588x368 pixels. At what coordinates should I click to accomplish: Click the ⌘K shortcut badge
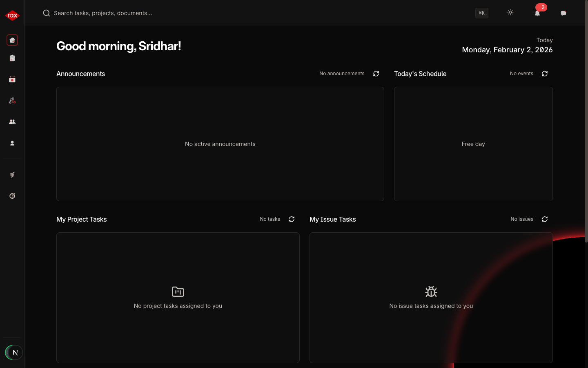point(482,13)
